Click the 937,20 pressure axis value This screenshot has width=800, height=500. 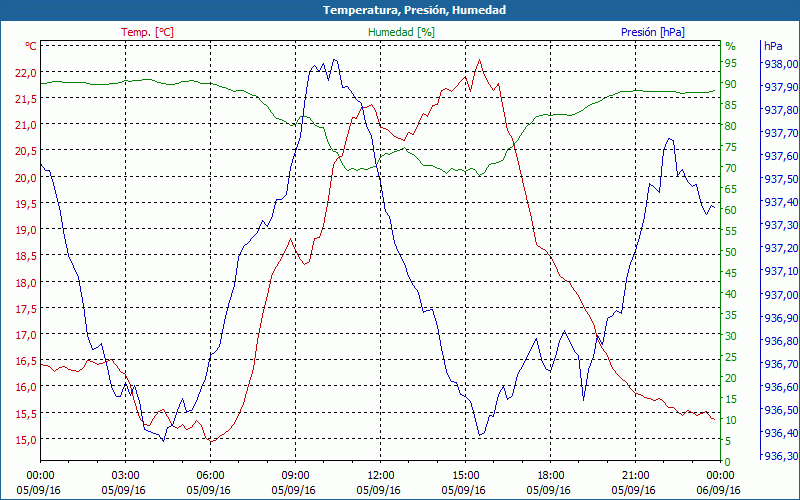click(780, 248)
